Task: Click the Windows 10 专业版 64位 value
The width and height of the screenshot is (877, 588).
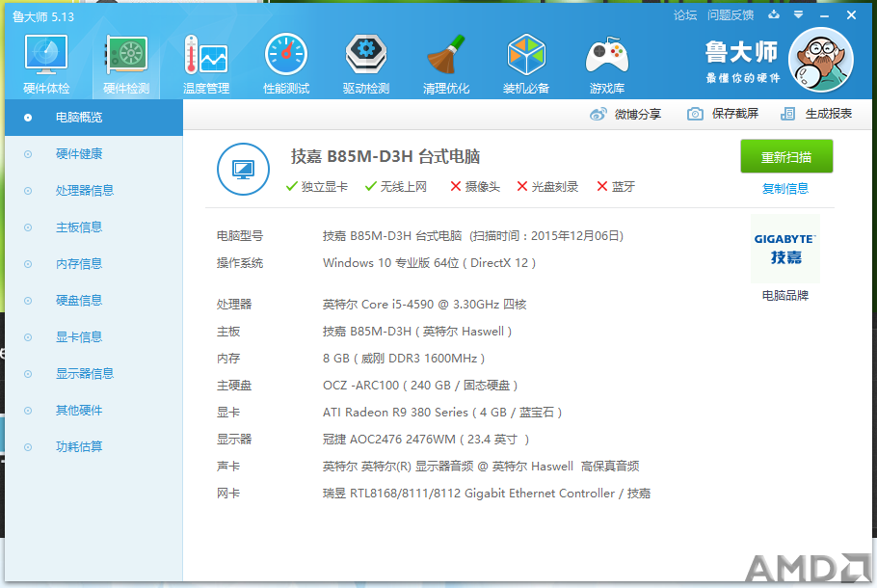Action: [429, 263]
